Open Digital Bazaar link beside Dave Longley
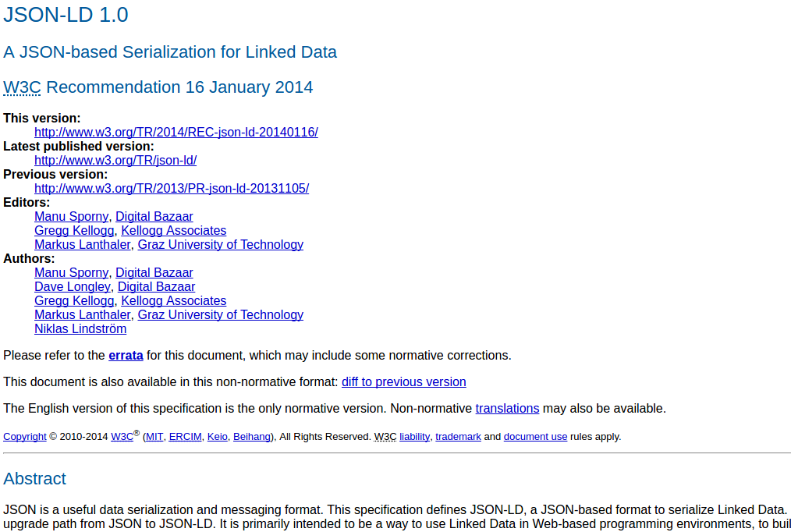Image resolution: width=791 pixels, height=532 pixels. pos(156,287)
